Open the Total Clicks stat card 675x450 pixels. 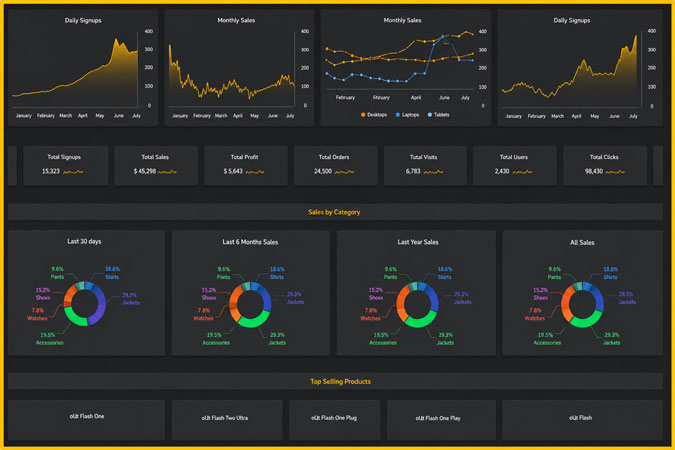point(604,166)
